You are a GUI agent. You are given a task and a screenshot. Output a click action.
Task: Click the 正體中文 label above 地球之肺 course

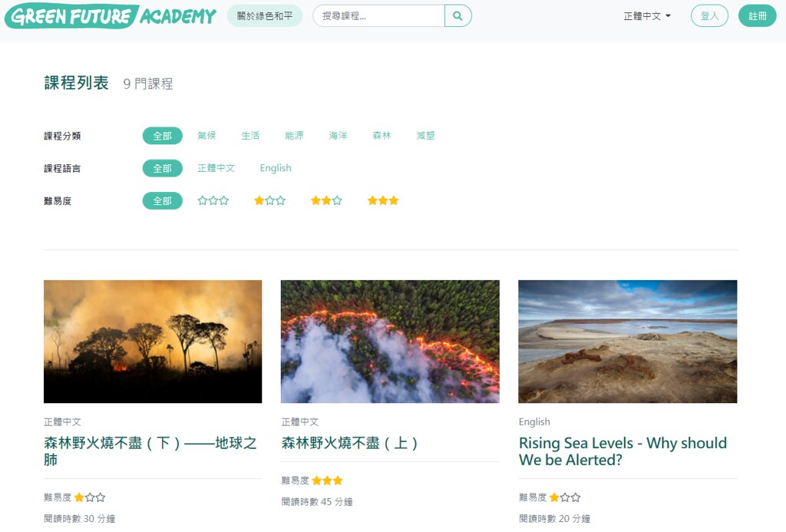(62, 422)
